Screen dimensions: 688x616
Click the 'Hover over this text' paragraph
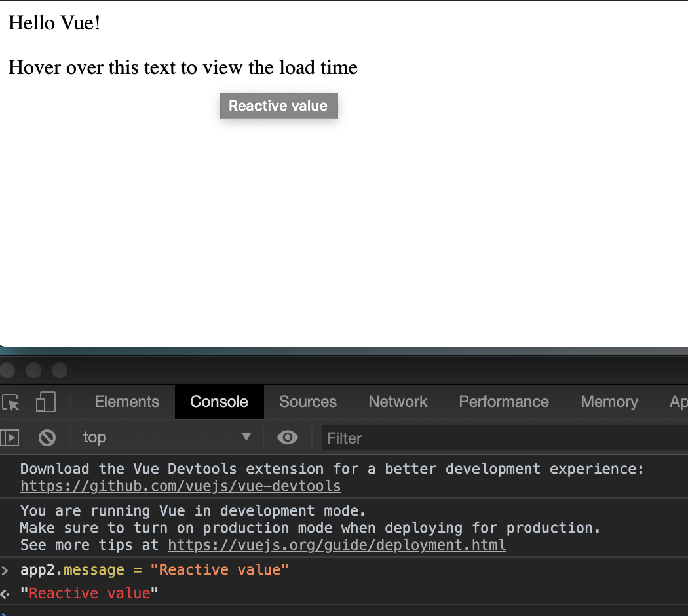click(183, 67)
